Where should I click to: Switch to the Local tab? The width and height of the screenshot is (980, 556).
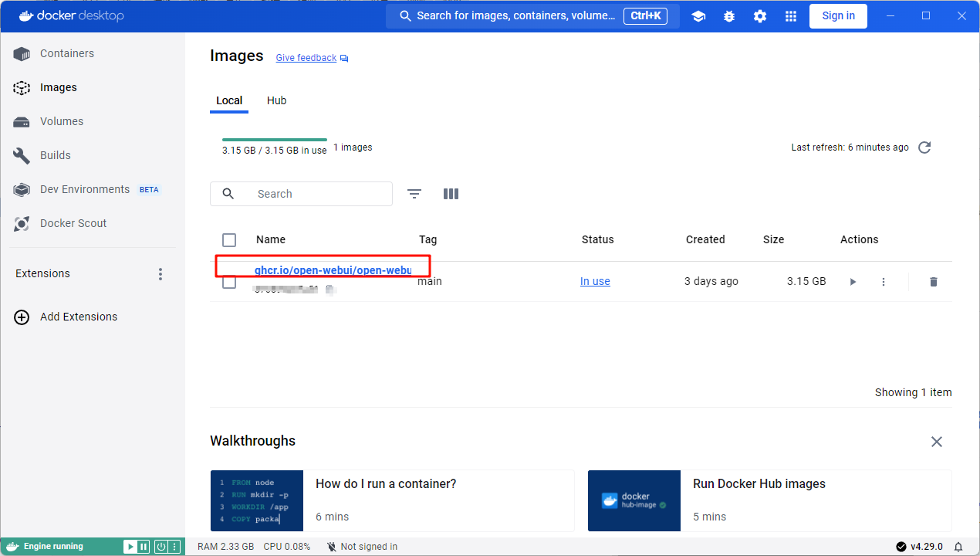coord(229,100)
